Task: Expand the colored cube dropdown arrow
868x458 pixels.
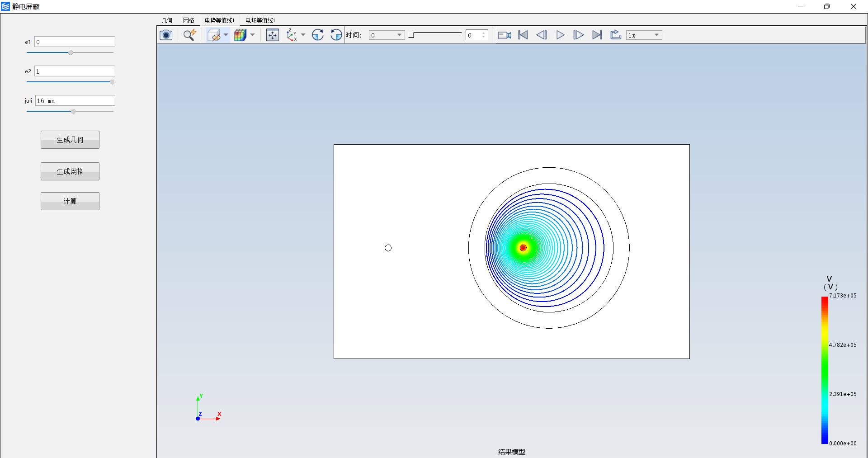Action: coord(252,35)
